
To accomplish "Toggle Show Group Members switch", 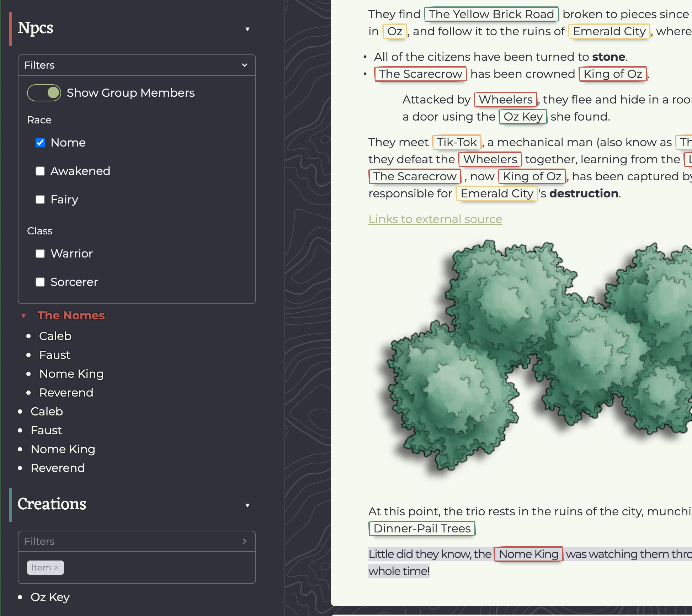I will tap(44, 93).
